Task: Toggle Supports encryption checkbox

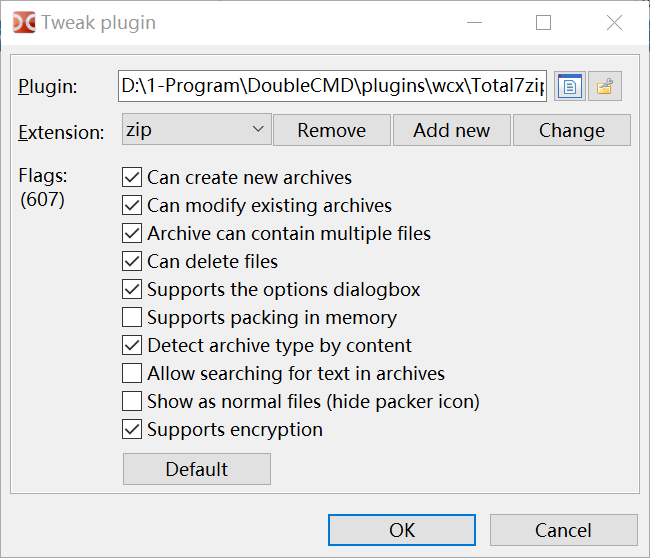Action: (x=132, y=430)
